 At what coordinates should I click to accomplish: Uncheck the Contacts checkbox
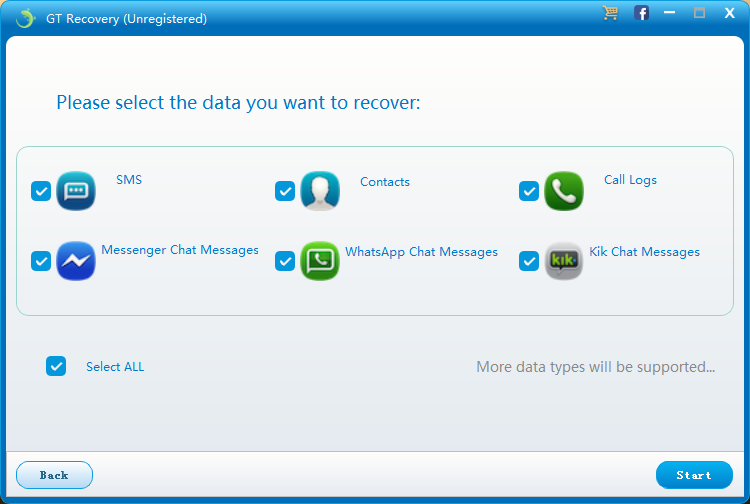click(x=285, y=191)
